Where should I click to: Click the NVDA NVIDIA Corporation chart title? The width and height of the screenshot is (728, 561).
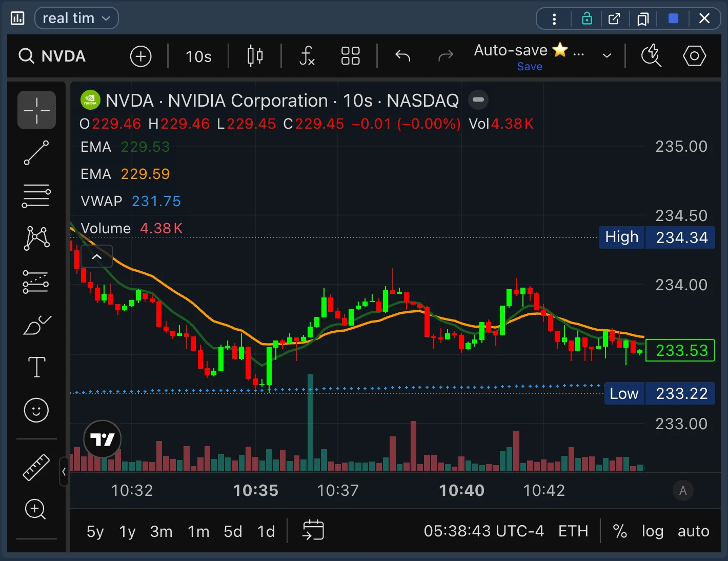[282, 101]
